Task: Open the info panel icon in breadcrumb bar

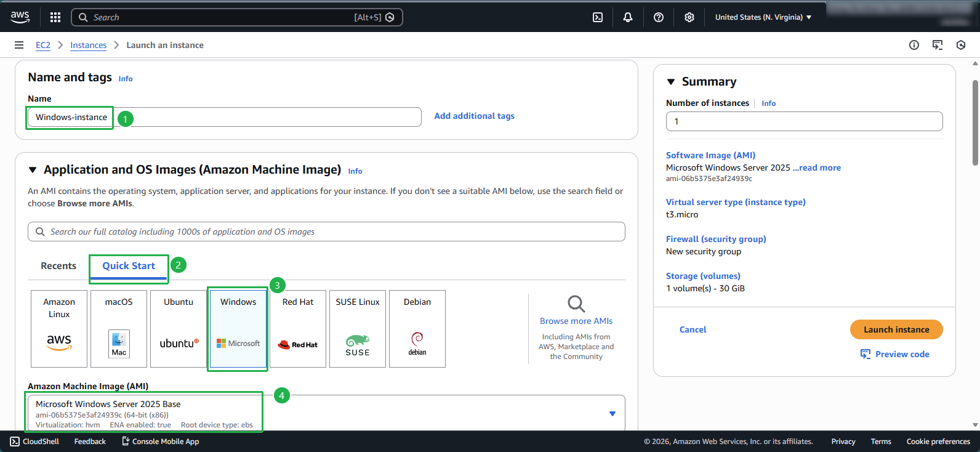Action: [914, 45]
